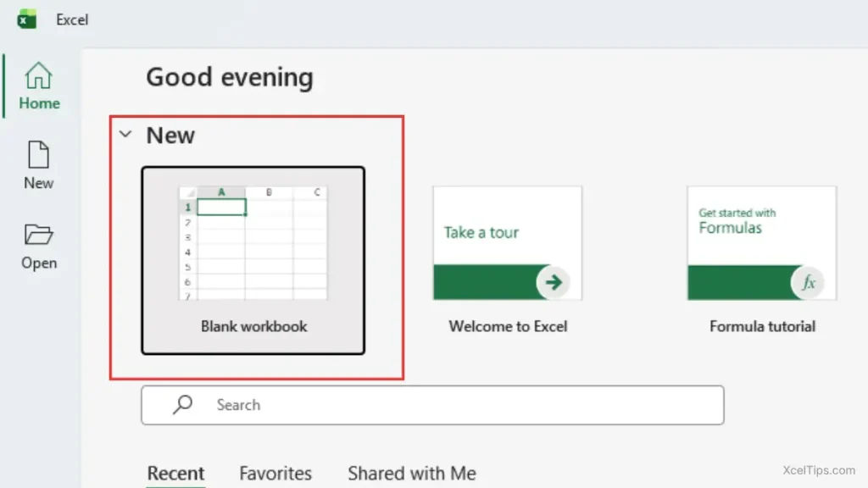Open the Formula tutorial template
The width and height of the screenshot is (868, 488).
pos(760,243)
